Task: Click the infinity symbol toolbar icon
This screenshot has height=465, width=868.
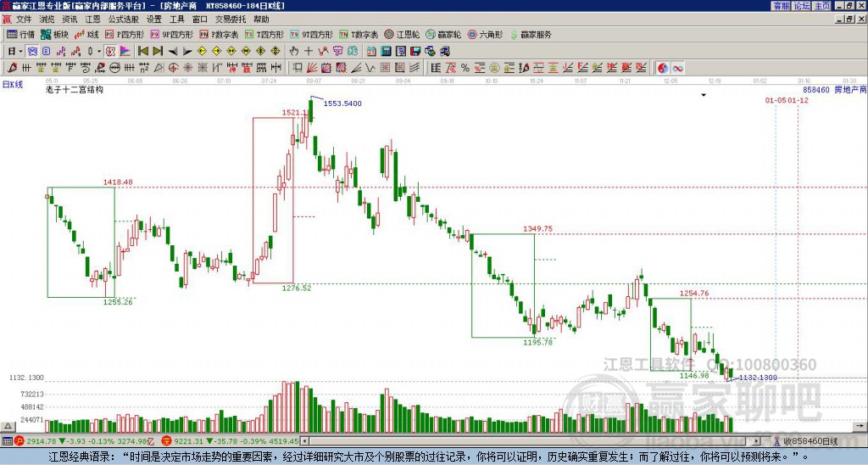Action: 677,68
